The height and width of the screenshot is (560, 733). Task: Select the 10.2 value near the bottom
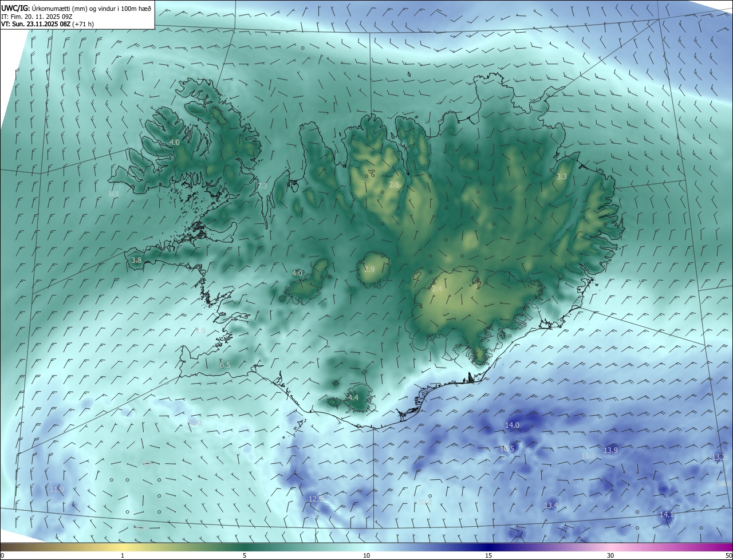[425, 502]
